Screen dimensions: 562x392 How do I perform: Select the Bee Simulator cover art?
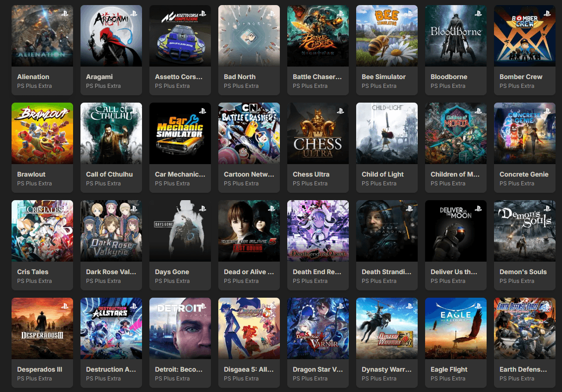click(x=387, y=36)
